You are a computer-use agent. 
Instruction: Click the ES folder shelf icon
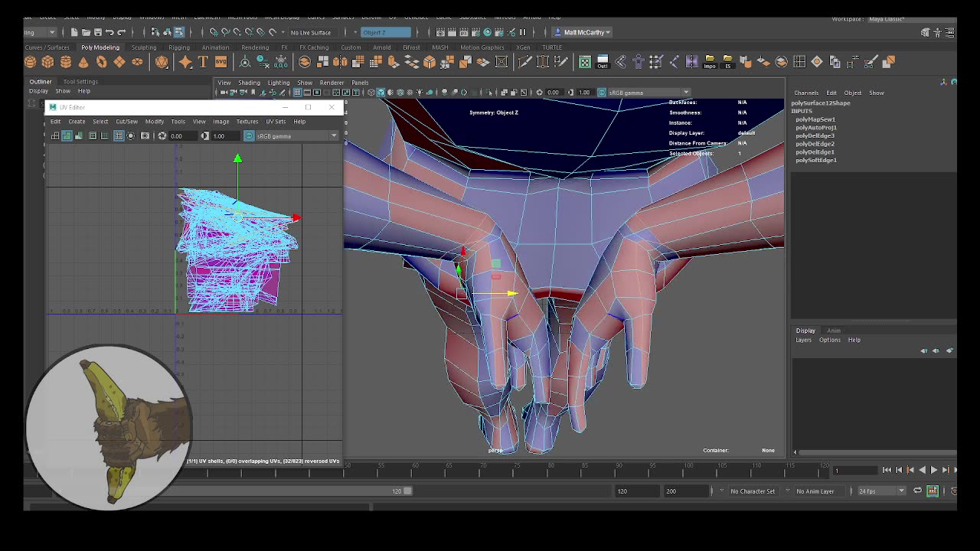(x=727, y=62)
